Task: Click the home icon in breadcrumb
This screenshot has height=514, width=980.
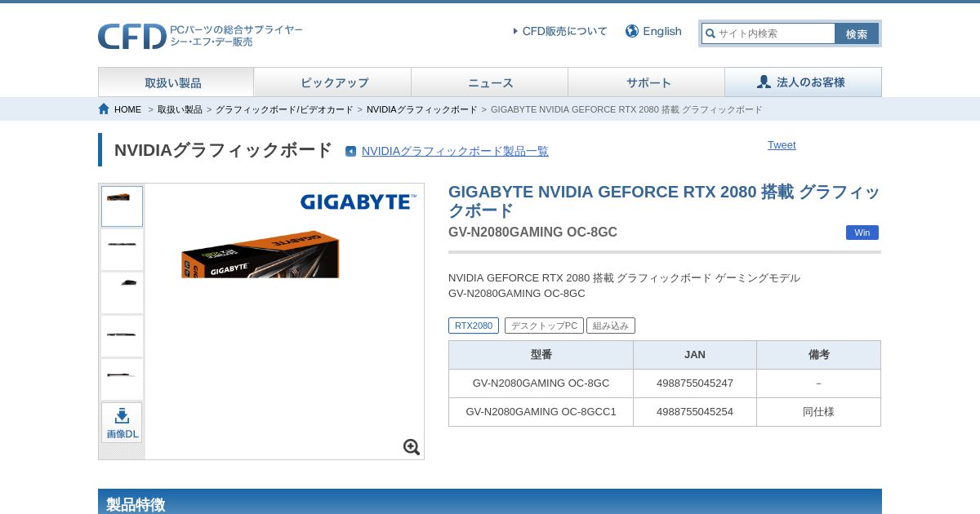Action: tap(104, 109)
